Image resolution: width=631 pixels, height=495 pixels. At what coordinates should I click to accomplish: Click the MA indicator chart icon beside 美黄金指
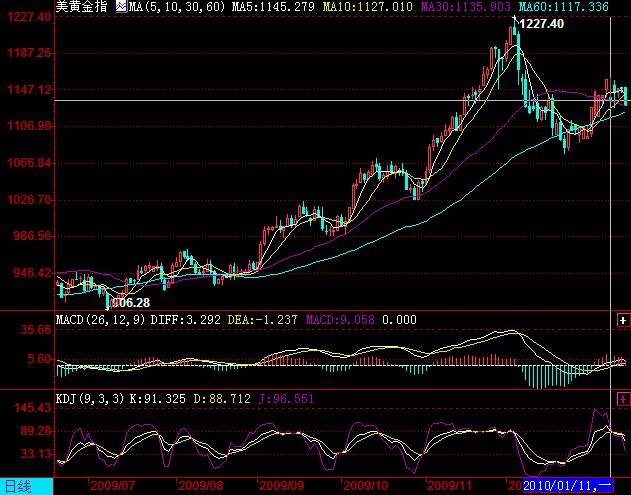(121, 6)
